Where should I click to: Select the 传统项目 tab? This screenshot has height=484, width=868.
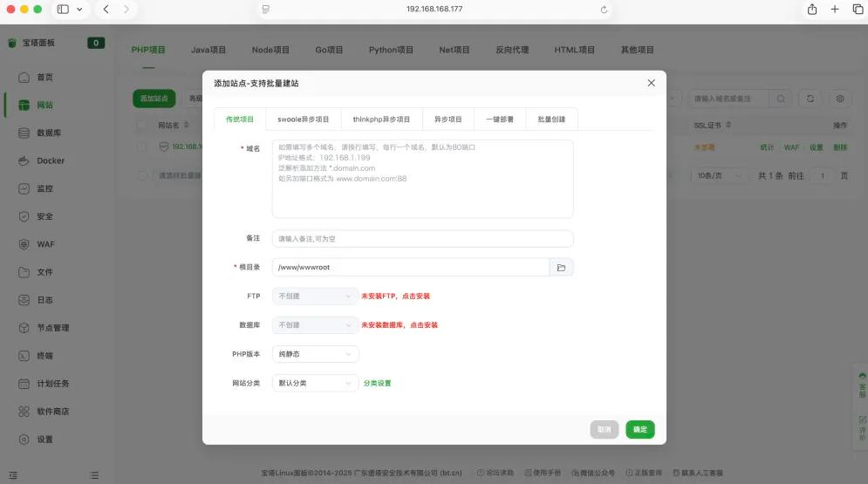point(240,119)
